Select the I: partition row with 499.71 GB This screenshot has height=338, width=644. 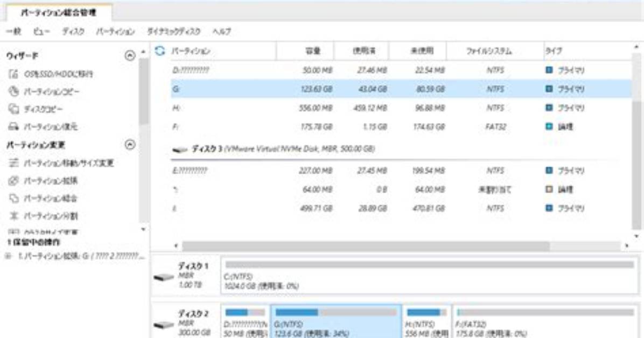point(401,208)
